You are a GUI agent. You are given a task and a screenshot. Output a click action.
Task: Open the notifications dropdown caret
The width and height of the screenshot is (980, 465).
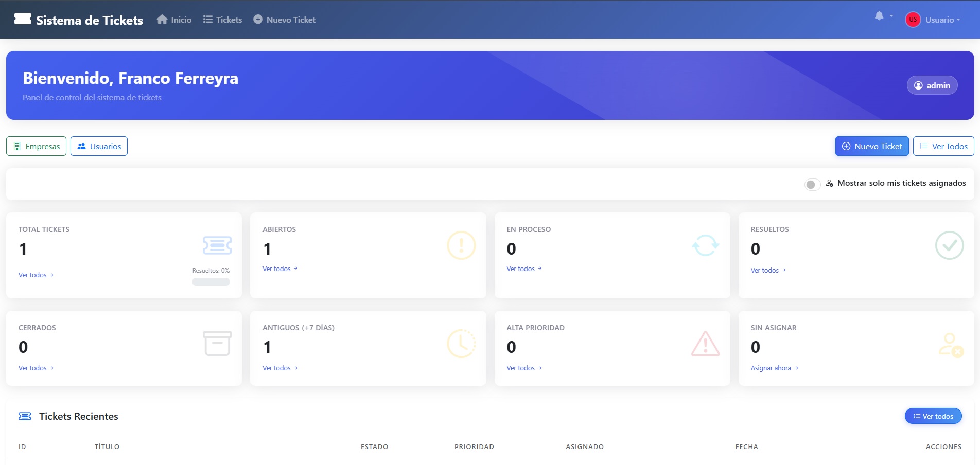[x=891, y=16]
